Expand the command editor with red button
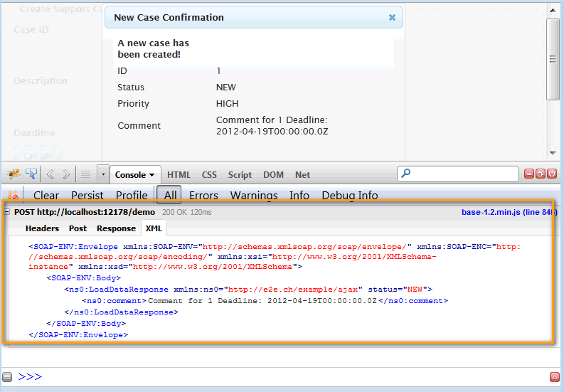 click(x=555, y=376)
